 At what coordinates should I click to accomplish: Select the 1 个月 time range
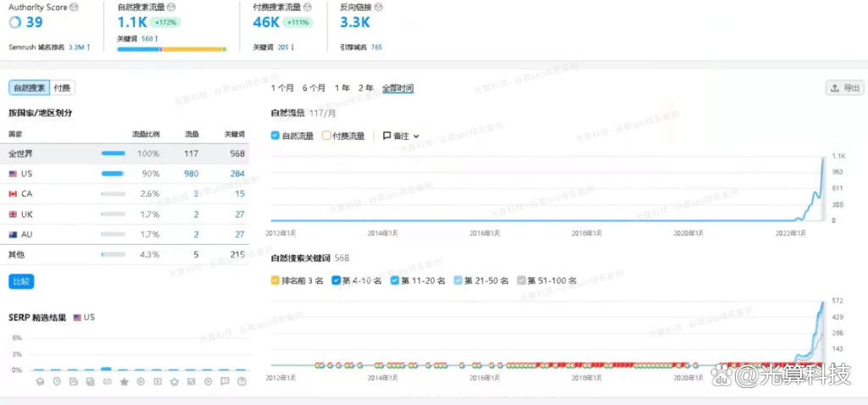(x=283, y=88)
